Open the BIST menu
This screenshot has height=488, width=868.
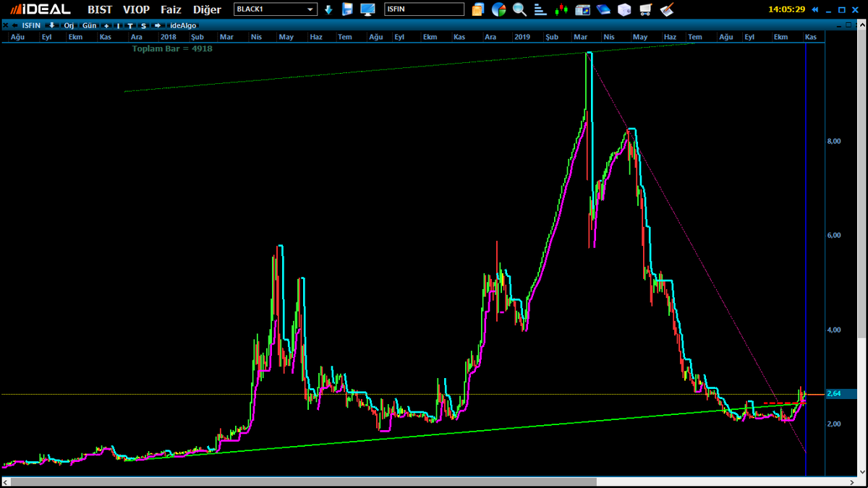click(x=100, y=9)
